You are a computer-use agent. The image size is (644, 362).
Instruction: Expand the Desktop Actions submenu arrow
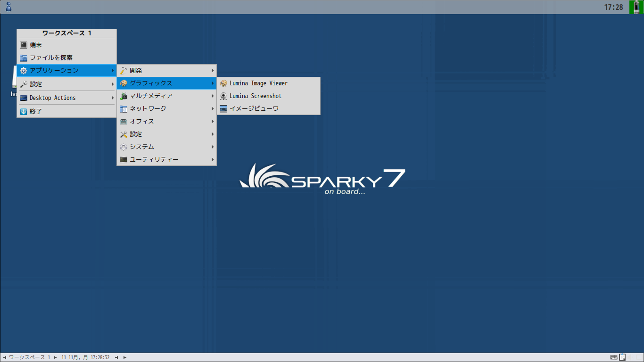coord(113,98)
